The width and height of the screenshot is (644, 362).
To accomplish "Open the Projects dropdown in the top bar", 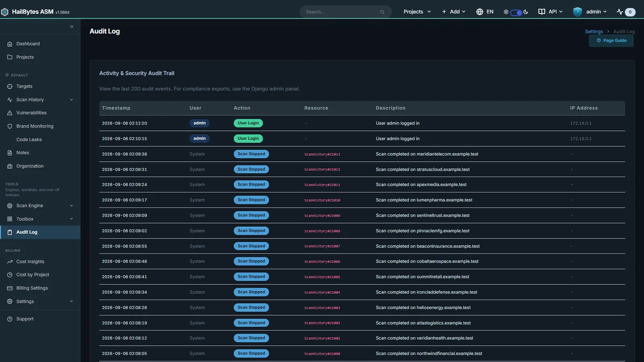I will pos(417,12).
